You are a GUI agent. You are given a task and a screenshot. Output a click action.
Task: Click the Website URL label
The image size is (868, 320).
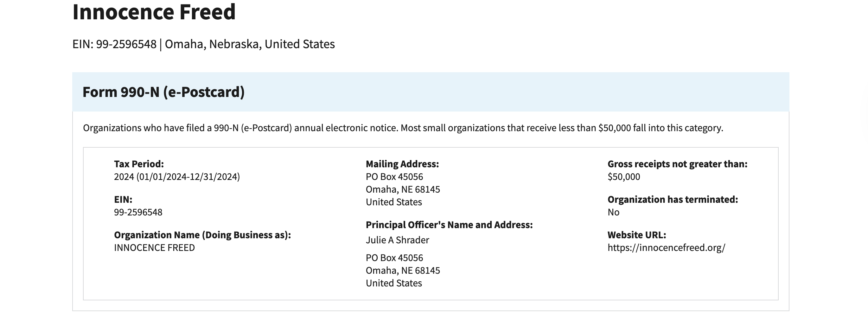[636, 235]
